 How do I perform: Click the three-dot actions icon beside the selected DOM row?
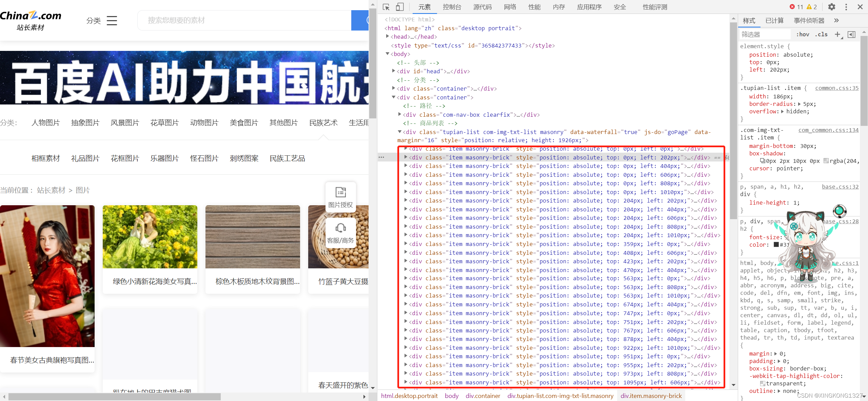click(x=381, y=157)
